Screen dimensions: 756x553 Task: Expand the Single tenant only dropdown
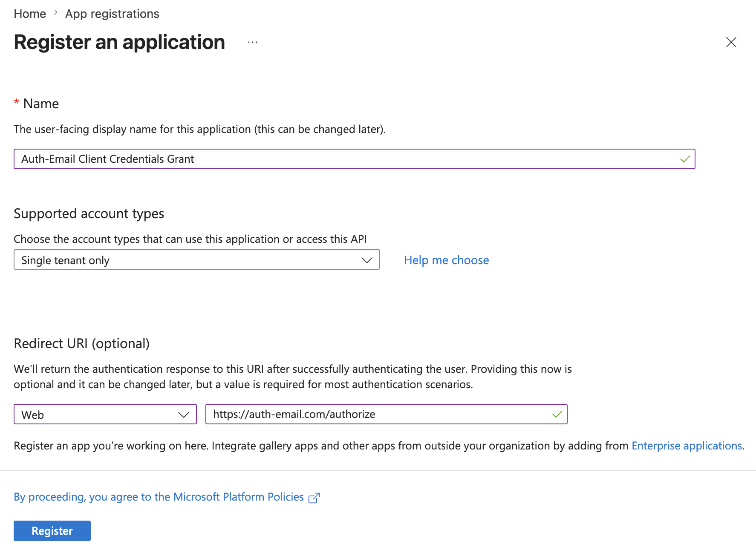[196, 259]
